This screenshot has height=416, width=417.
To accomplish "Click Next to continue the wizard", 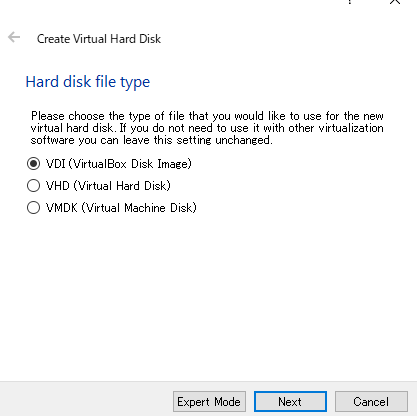I will pyautogui.click(x=290, y=401).
